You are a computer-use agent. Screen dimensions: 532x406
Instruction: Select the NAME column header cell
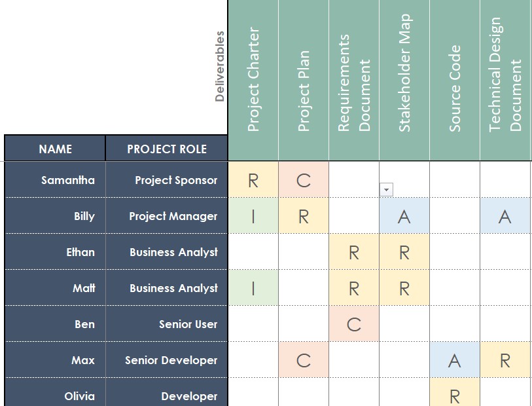[x=55, y=149]
